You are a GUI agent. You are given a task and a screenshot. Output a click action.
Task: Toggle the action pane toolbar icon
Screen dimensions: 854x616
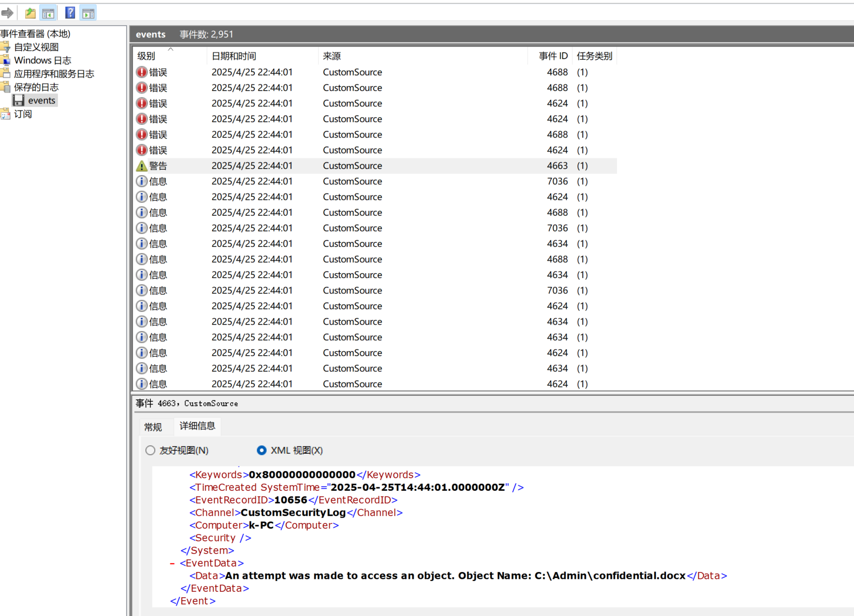[88, 13]
